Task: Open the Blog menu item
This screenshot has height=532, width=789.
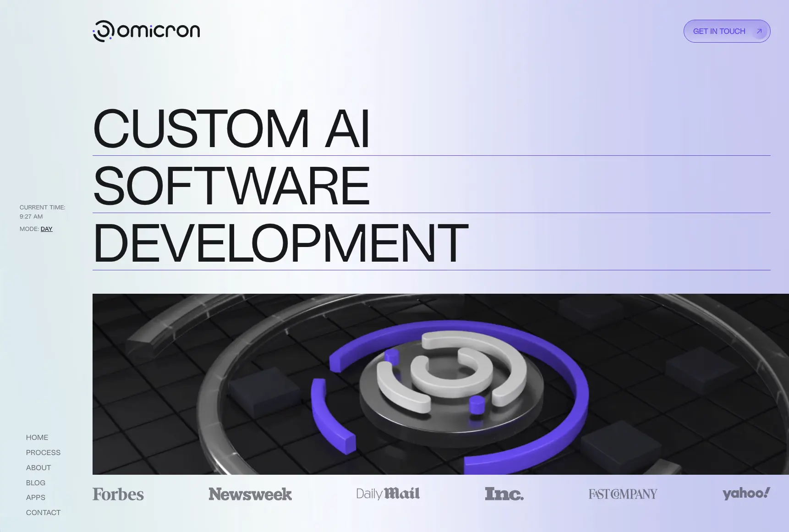Action: click(36, 483)
